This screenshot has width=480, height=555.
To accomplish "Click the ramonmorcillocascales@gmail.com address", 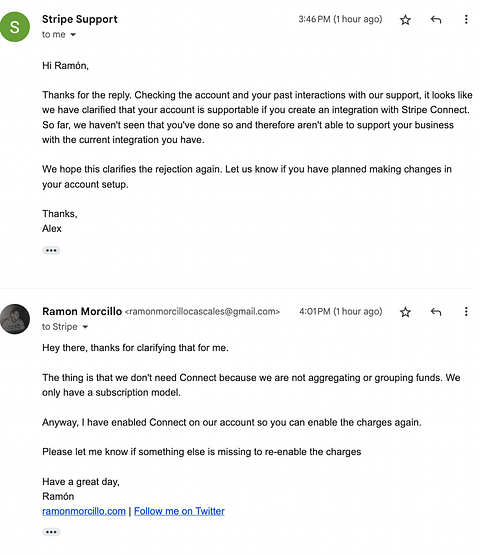I will pyautogui.click(x=202, y=311).
